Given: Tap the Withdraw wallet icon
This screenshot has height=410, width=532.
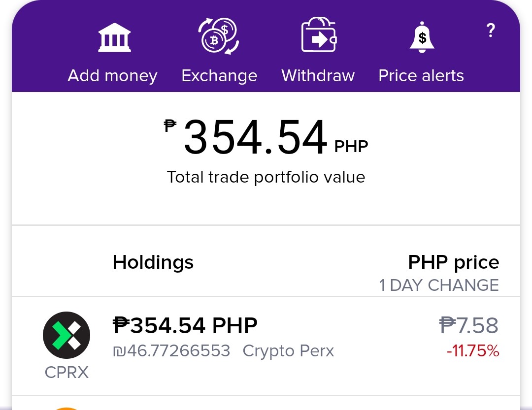Looking at the screenshot, I should point(319,34).
